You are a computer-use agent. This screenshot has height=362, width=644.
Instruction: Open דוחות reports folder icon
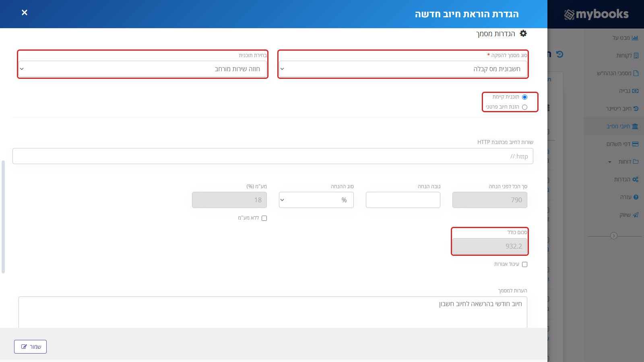click(636, 162)
